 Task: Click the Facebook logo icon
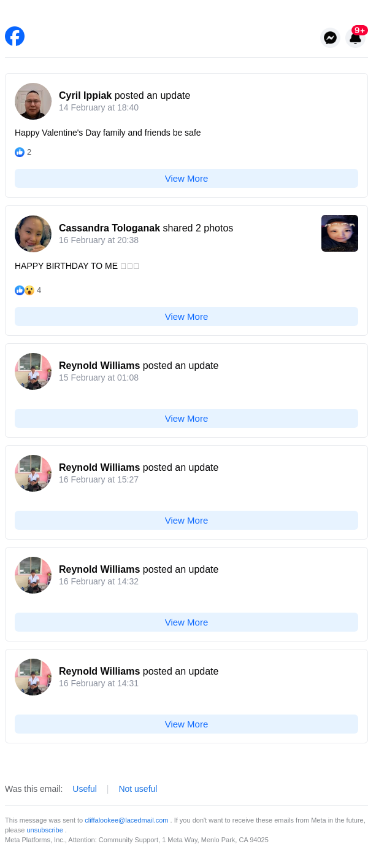pyautogui.click(x=15, y=36)
